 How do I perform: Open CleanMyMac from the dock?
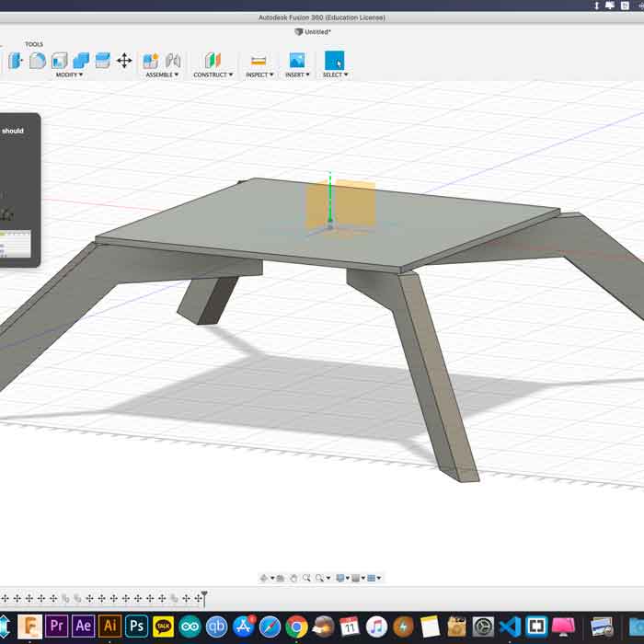click(563, 627)
